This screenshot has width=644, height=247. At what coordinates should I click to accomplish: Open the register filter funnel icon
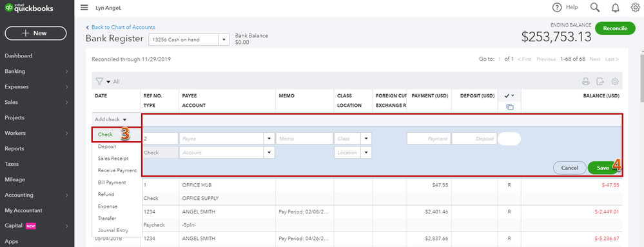(99, 81)
